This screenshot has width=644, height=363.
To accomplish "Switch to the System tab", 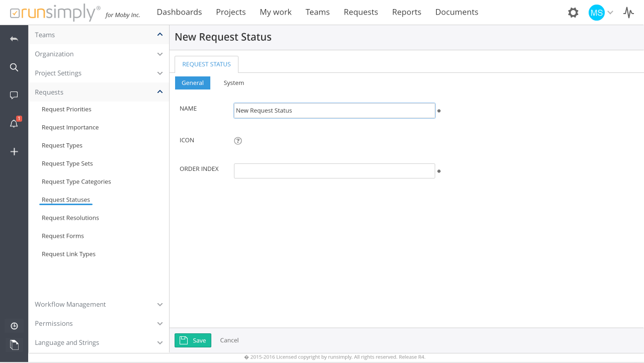I will pos(233,83).
